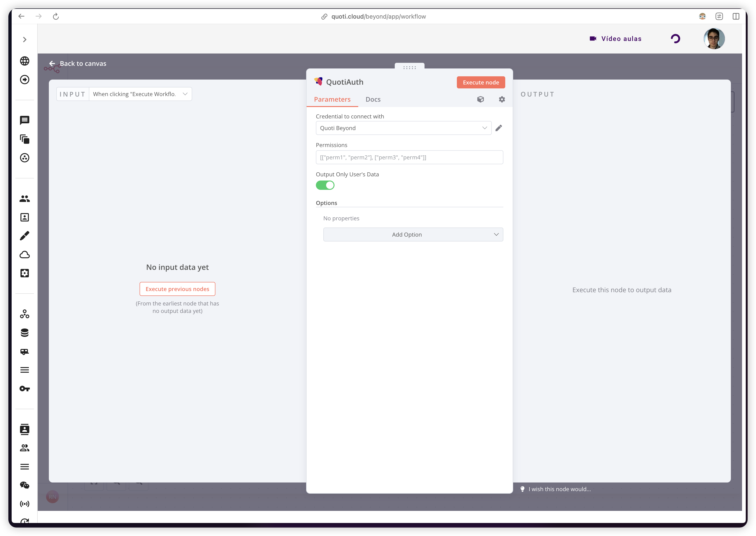The height and width of the screenshot is (536, 756).
Task: Switch to the Docs tab
Action: click(x=373, y=99)
